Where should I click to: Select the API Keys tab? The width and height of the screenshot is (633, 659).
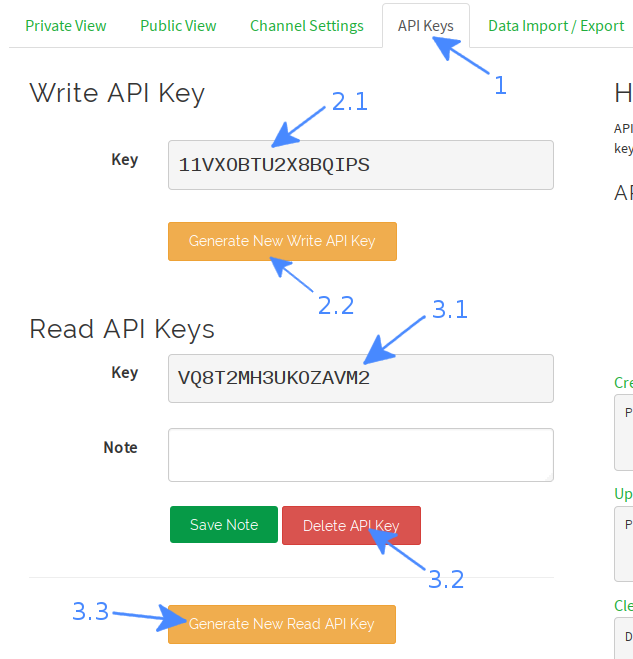(426, 26)
